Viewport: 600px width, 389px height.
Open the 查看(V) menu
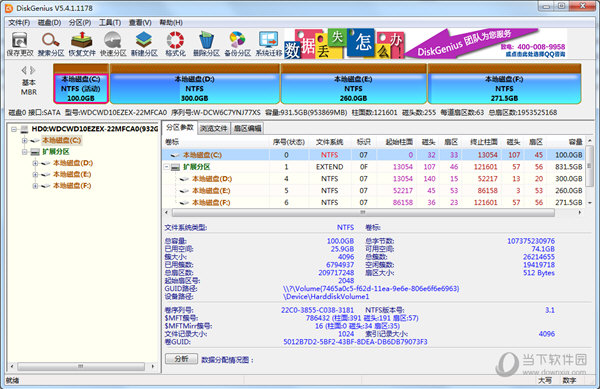pyautogui.click(x=140, y=23)
